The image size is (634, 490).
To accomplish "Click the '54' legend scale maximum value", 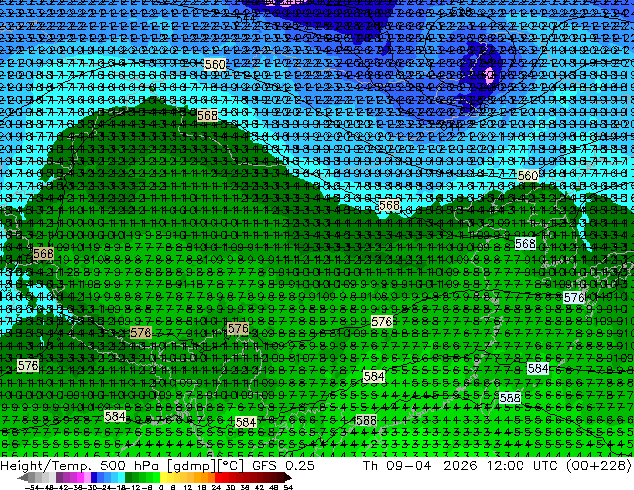I will pyautogui.click(x=288, y=487).
